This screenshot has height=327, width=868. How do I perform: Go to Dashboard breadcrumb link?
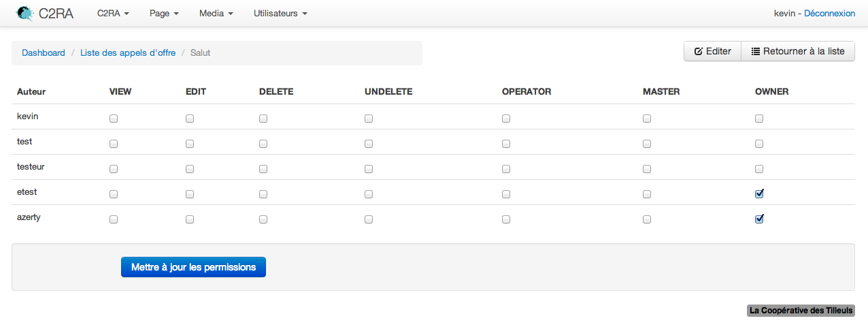[x=44, y=52]
